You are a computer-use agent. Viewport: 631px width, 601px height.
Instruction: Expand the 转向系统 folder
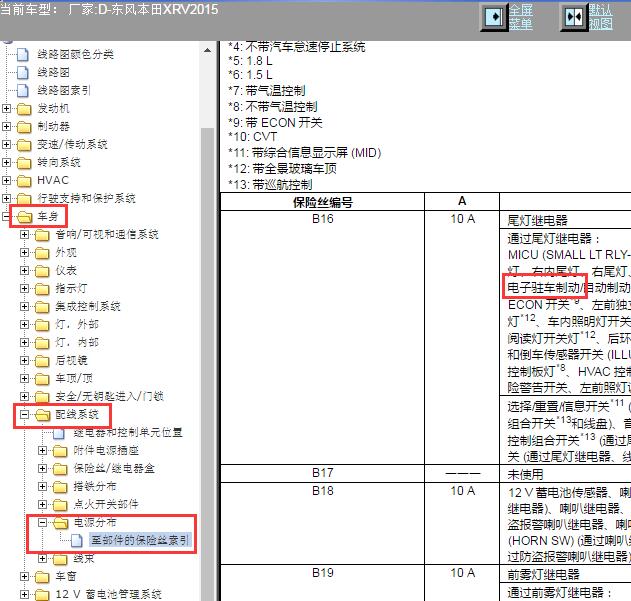(6, 162)
